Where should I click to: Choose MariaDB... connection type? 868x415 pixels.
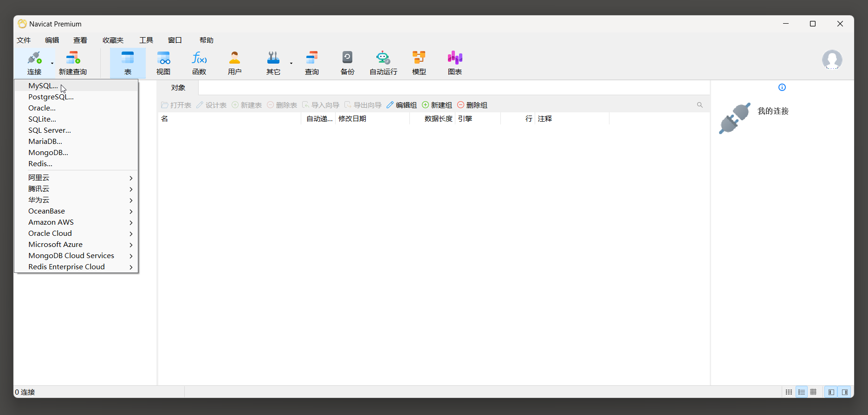click(x=76, y=141)
